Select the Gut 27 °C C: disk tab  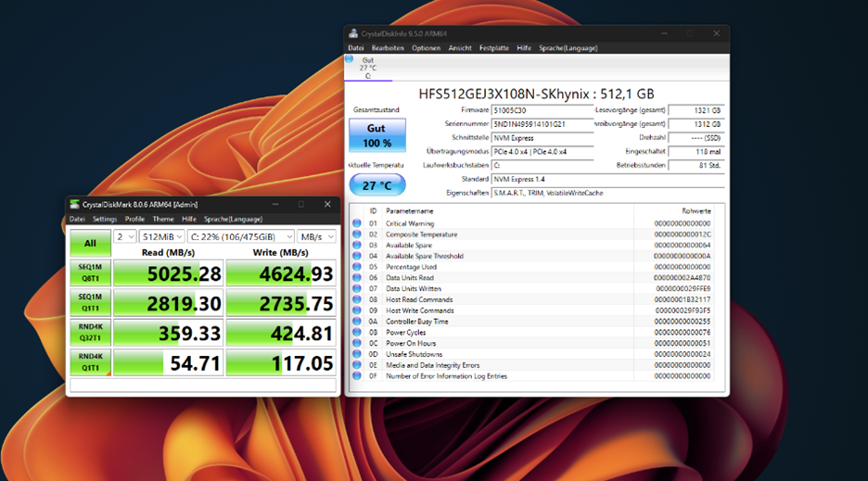pyautogui.click(x=368, y=68)
